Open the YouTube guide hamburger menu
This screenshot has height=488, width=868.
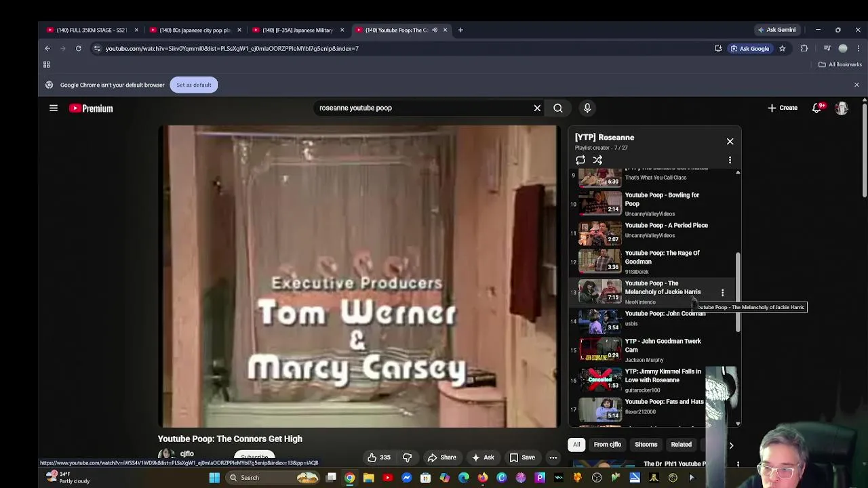[x=54, y=108]
